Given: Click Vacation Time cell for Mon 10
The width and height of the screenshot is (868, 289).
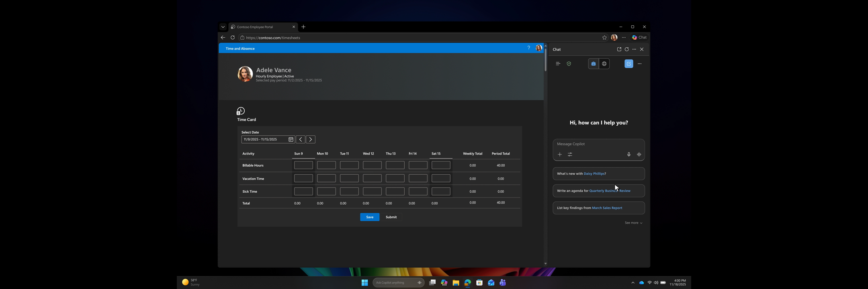Looking at the screenshot, I should pyautogui.click(x=326, y=178).
